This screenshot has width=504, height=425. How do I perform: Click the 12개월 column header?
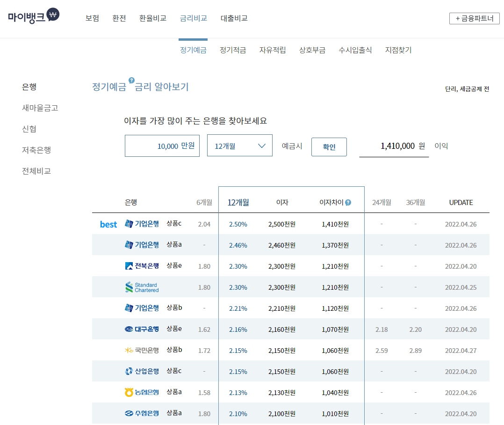tap(238, 202)
